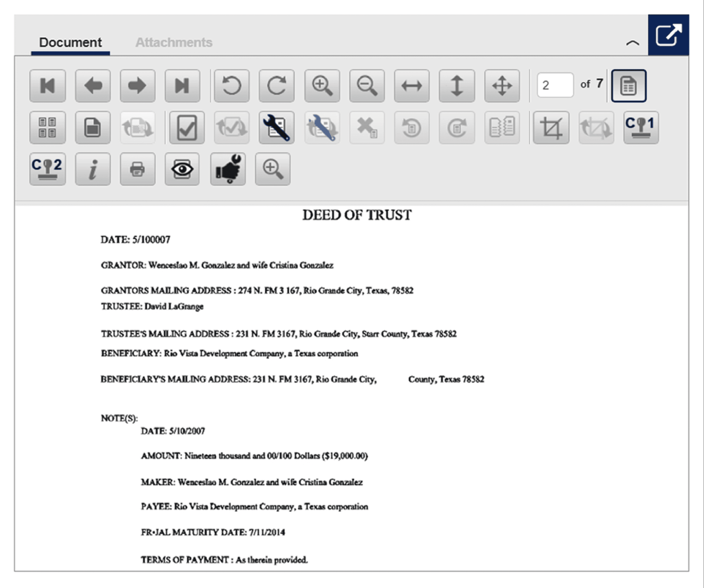Zoom out of the document
This screenshot has width=704, height=588.
(367, 86)
